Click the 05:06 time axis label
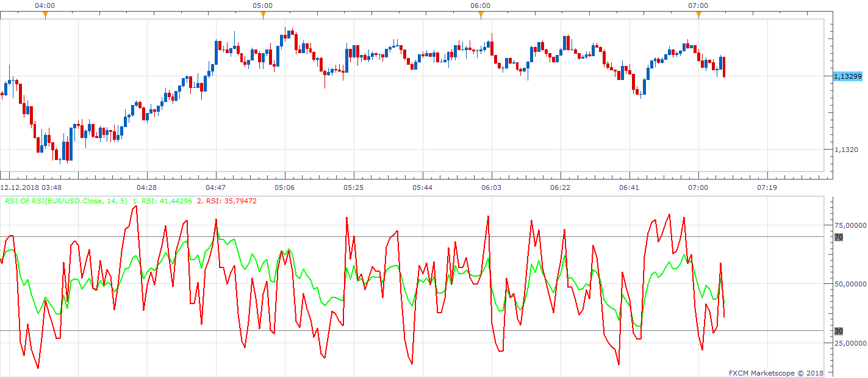Image resolution: width=868 pixels, height=378 pixels. (285, 187)
